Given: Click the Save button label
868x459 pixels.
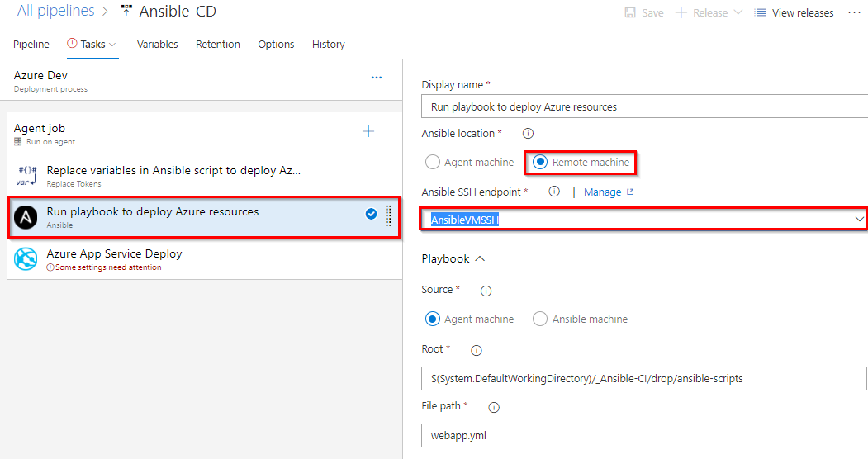Looking at the screenshot, I should click(x=652, y=12).
